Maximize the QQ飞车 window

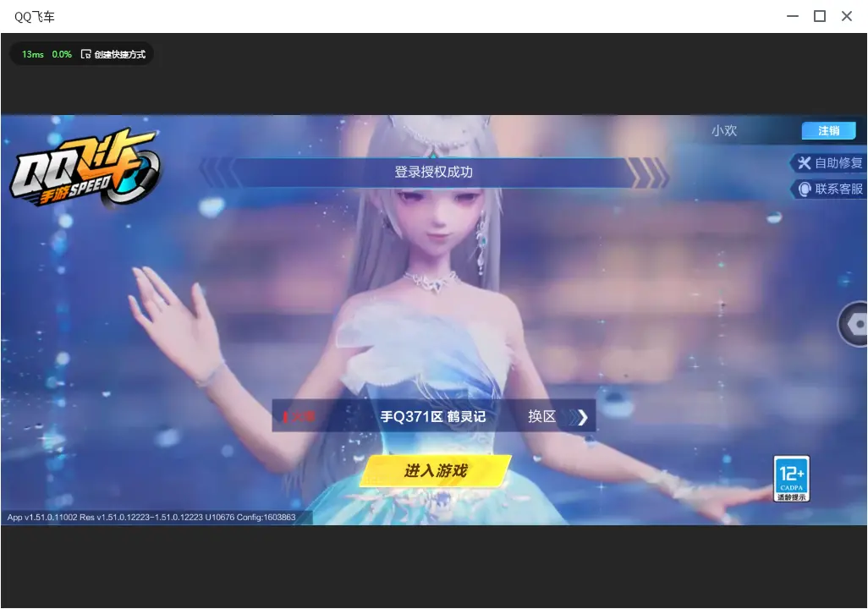(x=820, y=17)
